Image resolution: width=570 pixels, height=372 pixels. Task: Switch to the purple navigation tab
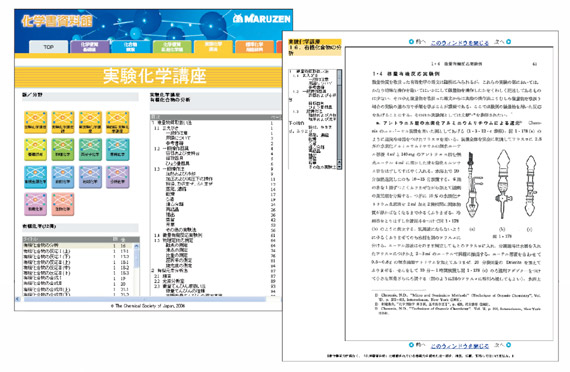click(89, 47)
